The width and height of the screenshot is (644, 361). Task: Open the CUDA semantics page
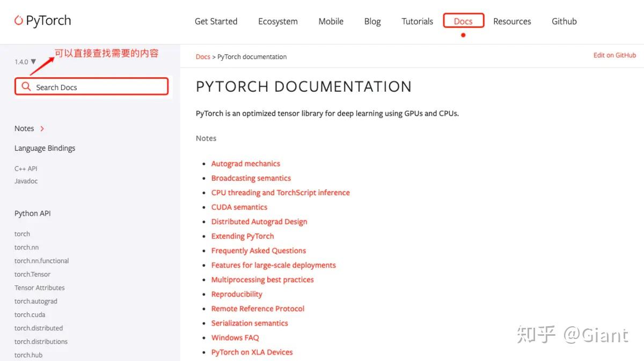tap(239, 207)
